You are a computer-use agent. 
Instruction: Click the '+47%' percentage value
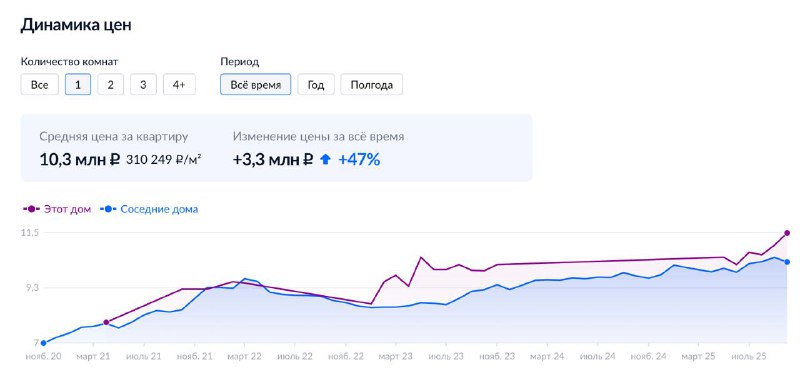tap(359, 160)
